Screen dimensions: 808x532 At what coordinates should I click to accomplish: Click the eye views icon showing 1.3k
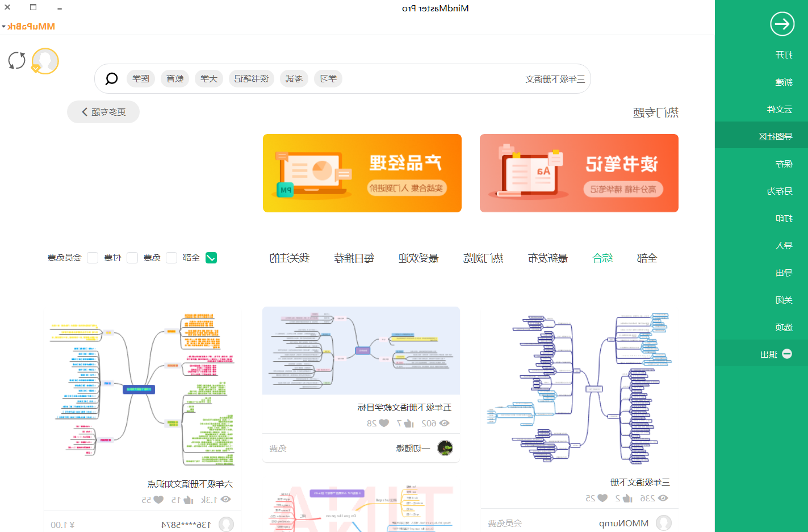[226, 500]
